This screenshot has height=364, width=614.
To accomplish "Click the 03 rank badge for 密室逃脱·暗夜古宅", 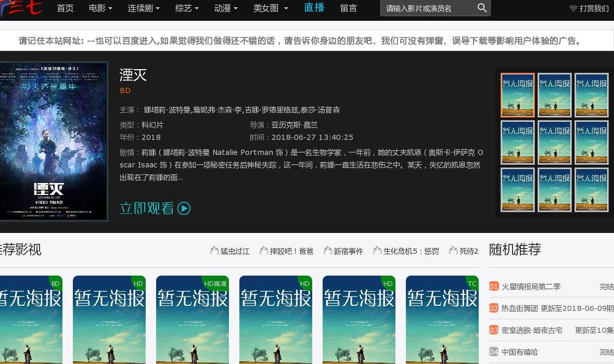I will (494, 330).
